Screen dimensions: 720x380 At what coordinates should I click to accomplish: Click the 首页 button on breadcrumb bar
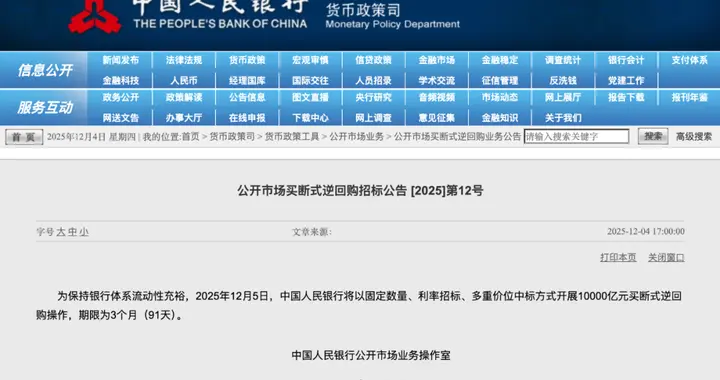tap(24, 137)
